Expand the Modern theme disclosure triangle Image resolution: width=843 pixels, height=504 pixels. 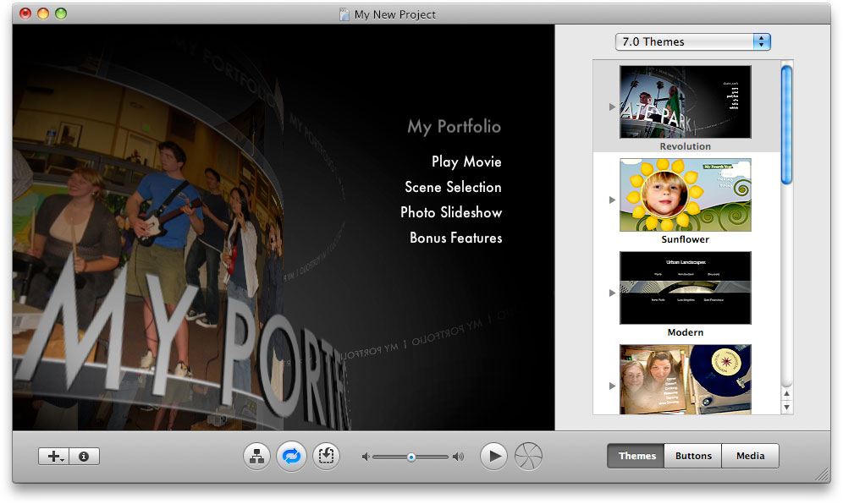click(x=613, y=293)
